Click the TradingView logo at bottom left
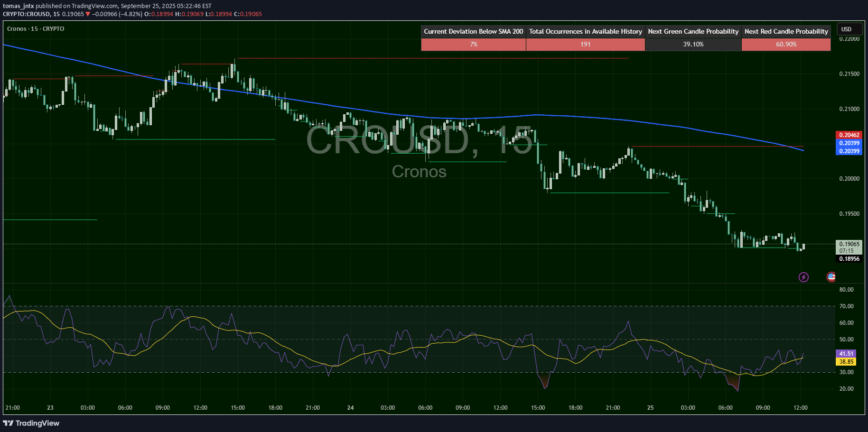This screenshot has height=432, width=868. point(31,423)
